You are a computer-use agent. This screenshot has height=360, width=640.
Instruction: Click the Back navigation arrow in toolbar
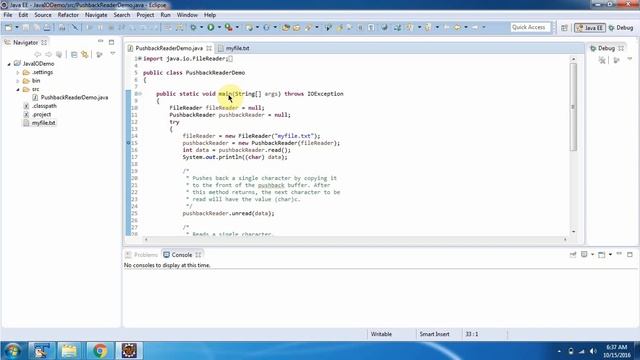(x=457, y=27)
